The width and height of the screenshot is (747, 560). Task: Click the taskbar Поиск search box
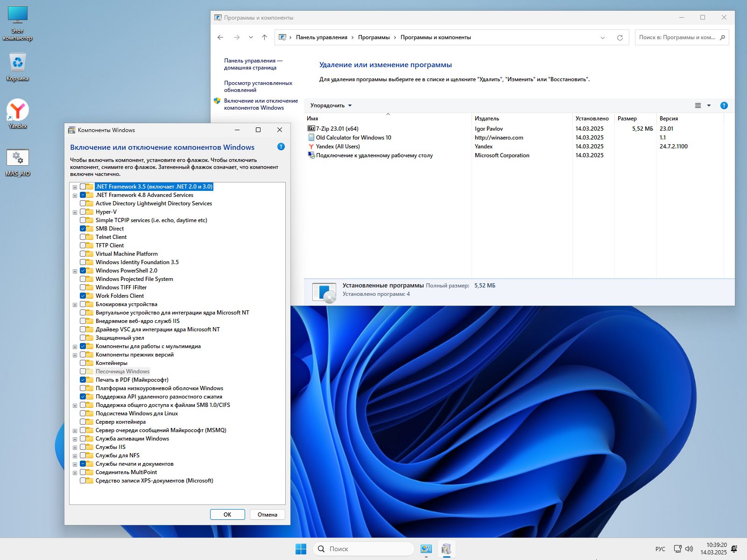(x=364, y=549)
